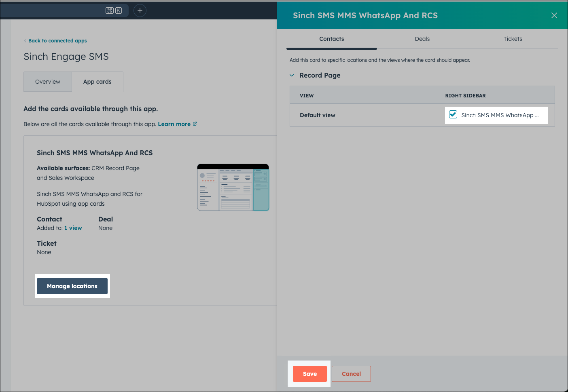The image size is (568, 392).
Task: Open the Learn more link
Action: click(174, 124)
